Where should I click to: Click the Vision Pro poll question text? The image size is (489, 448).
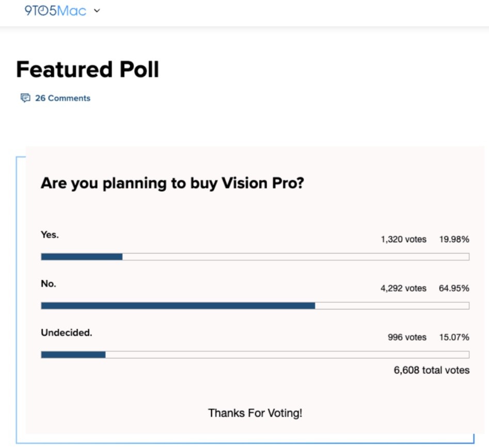[172, 183]
